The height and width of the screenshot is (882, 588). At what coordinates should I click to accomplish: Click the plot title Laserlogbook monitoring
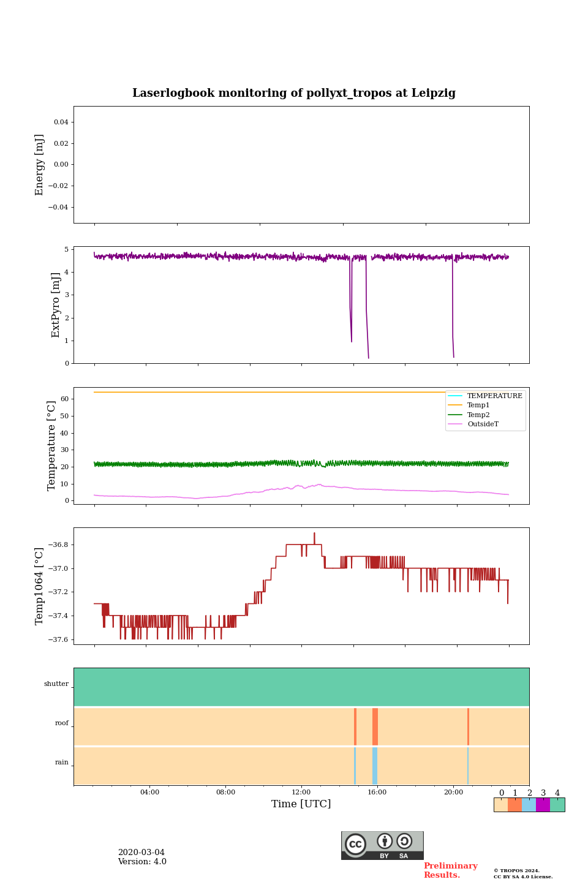tap(294, 93)
